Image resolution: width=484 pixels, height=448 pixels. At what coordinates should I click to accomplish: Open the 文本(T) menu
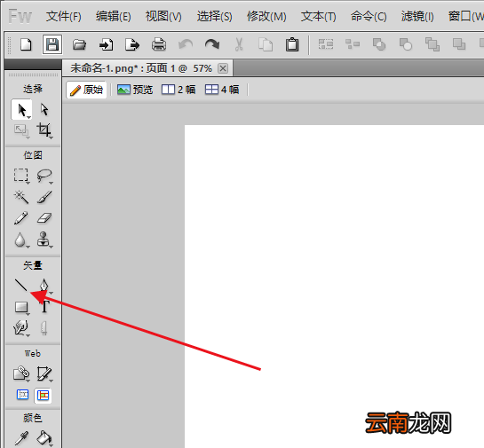(x=319, y=16)
